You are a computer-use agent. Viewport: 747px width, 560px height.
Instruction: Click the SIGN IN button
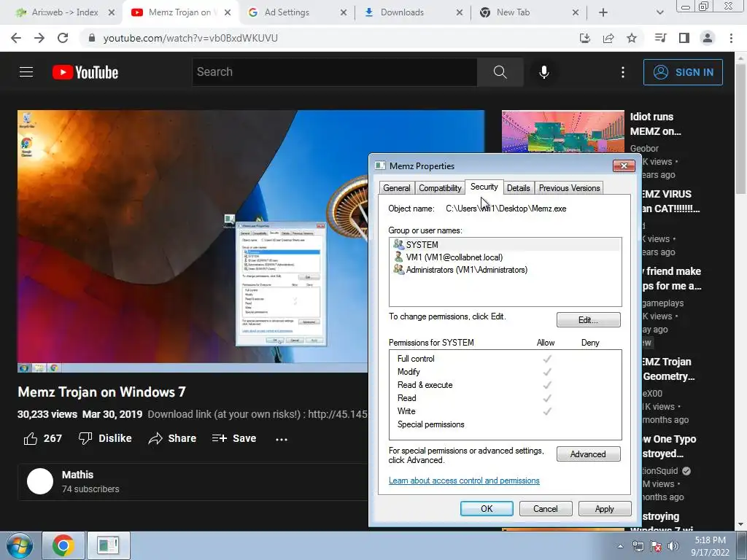point(683,72)
